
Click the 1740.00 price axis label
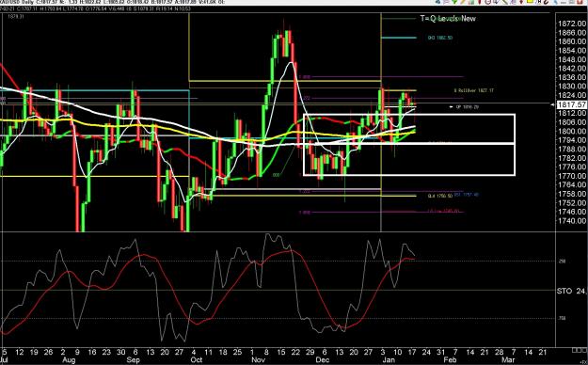coord(572,220)
